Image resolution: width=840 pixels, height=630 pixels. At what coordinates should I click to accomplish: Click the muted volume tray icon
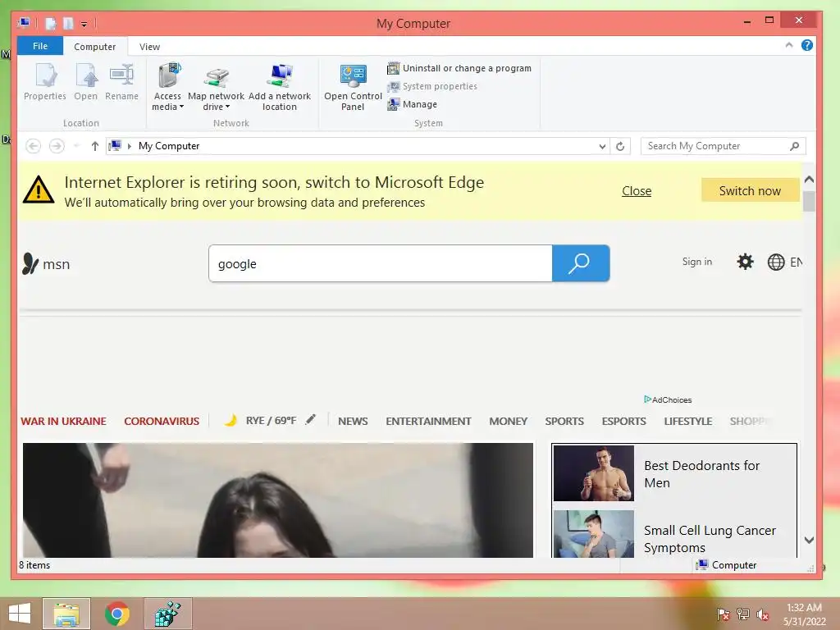[x=762, y=614]
